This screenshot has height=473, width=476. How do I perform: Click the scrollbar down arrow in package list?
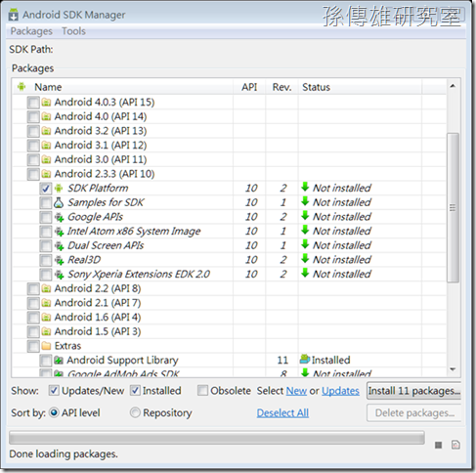pos(453,369)
